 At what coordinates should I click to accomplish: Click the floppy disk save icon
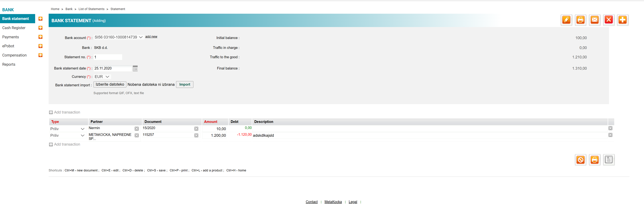(x=609, y=160)
